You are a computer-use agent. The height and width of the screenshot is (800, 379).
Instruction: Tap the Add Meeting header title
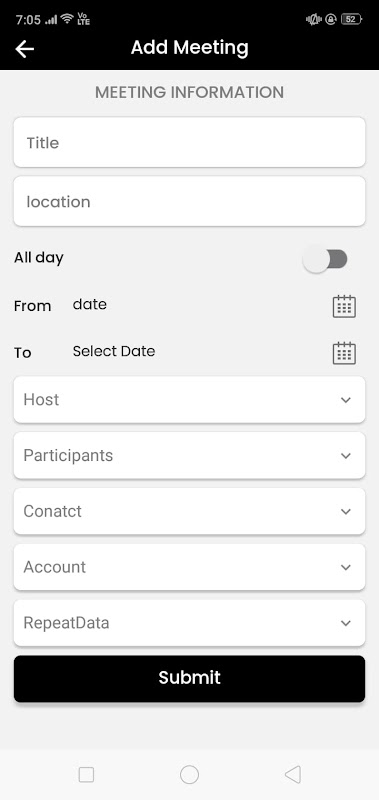(190, 47)
